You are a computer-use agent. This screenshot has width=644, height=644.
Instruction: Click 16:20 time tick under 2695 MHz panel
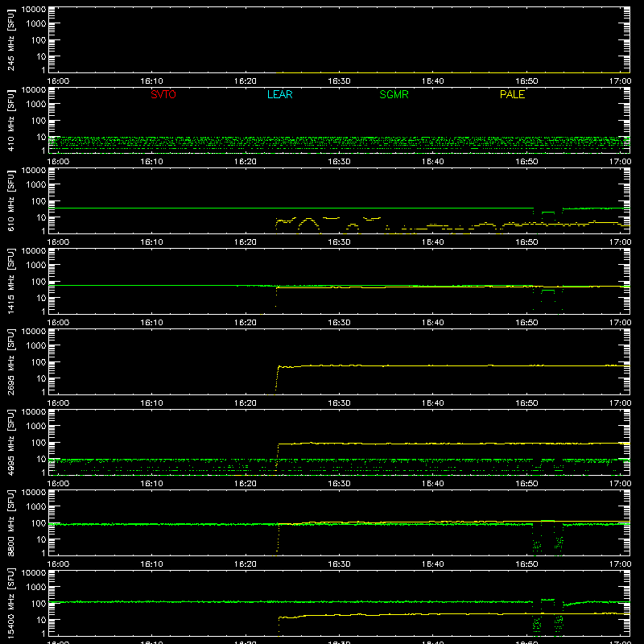pos(246,403)
